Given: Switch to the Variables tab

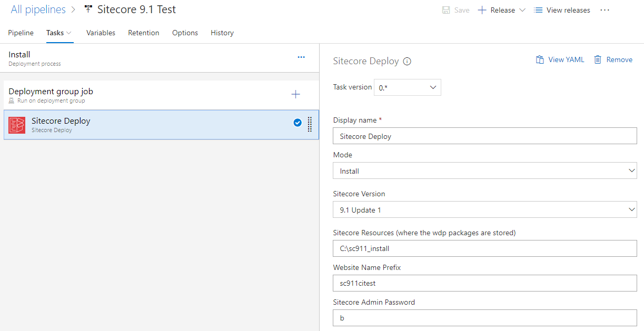Looking at the screenshot, I should pyautogui.click(x=101, y=33).
